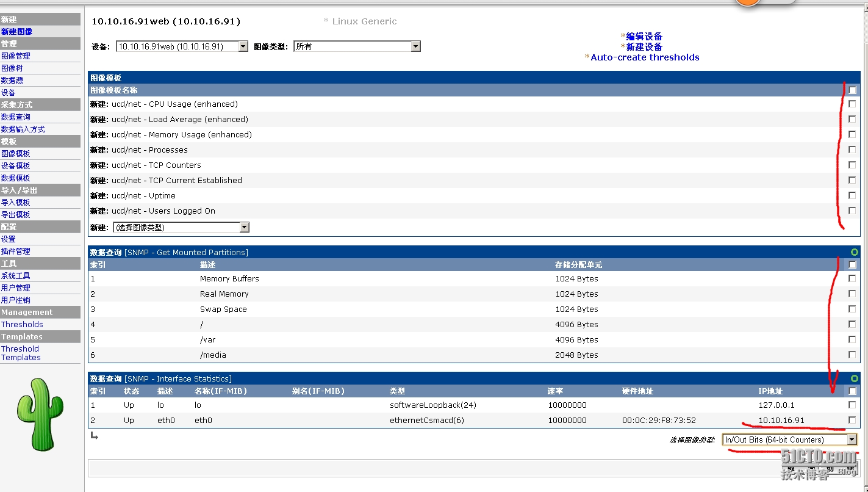Check the Load Average (enhanced) box
Screen dimensions: 868x492
point(852,119)
